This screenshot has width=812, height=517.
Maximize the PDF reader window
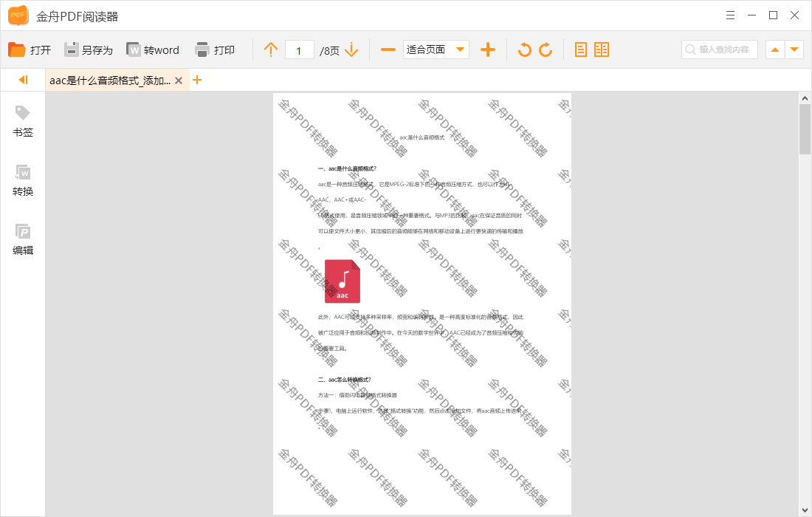coord(773,16)
